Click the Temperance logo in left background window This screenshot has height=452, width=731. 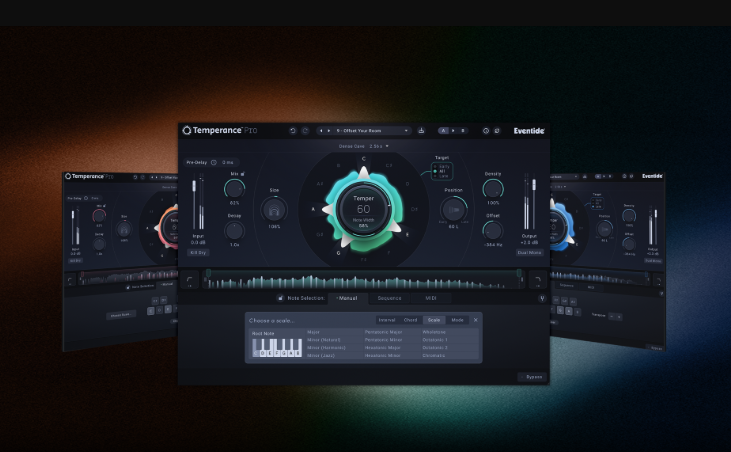(x=89, y=176)
